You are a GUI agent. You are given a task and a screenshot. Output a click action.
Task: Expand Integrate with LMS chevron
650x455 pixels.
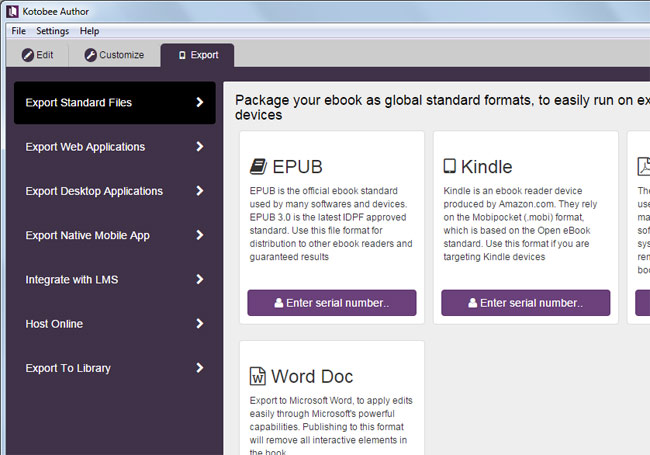(200, 279)
